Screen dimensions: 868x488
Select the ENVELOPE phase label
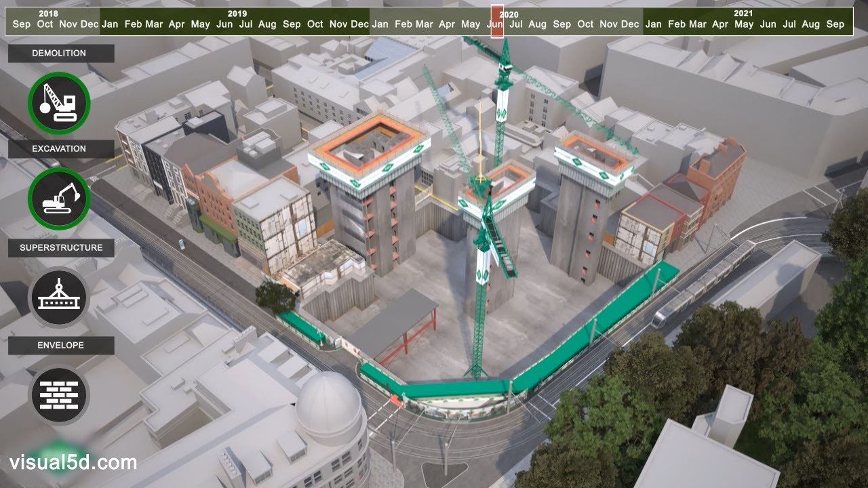coord(60,345)
